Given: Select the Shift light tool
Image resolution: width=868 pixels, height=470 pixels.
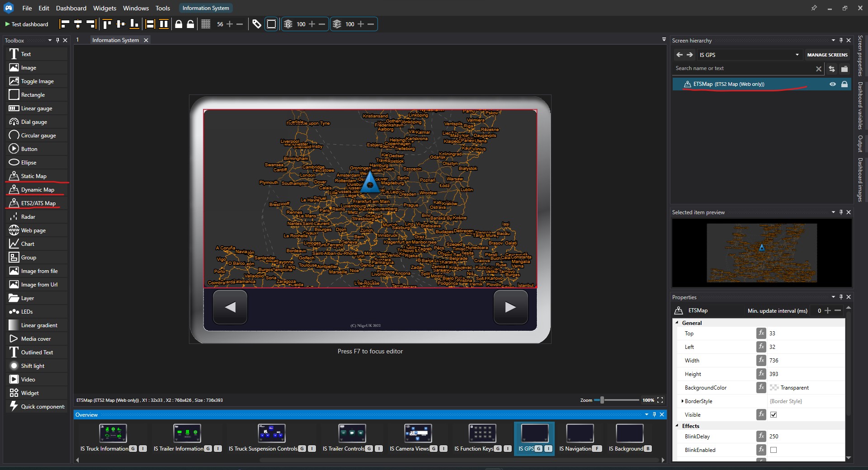Looking at the screenshot, I should click(37, 366).
